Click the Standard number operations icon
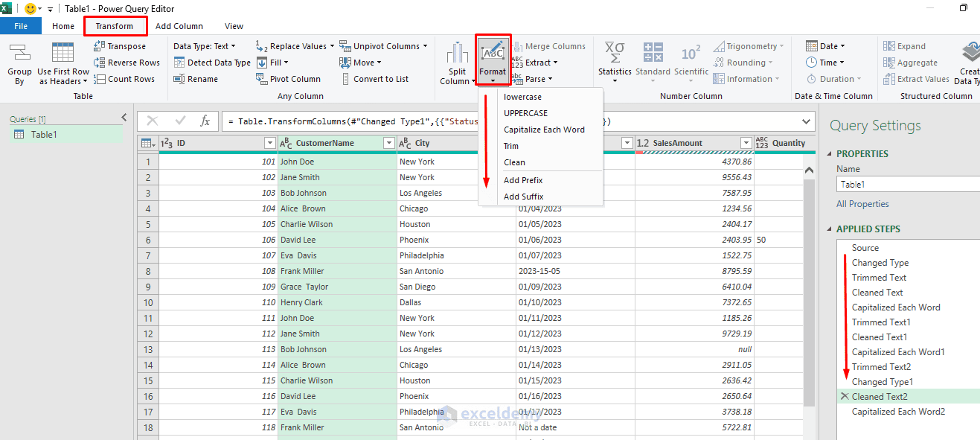 pyautogui.click(x=653, y=53)
